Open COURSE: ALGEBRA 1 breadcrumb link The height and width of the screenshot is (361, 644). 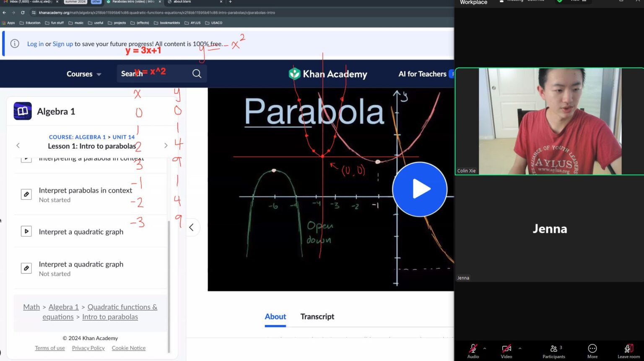pos(77,137)
